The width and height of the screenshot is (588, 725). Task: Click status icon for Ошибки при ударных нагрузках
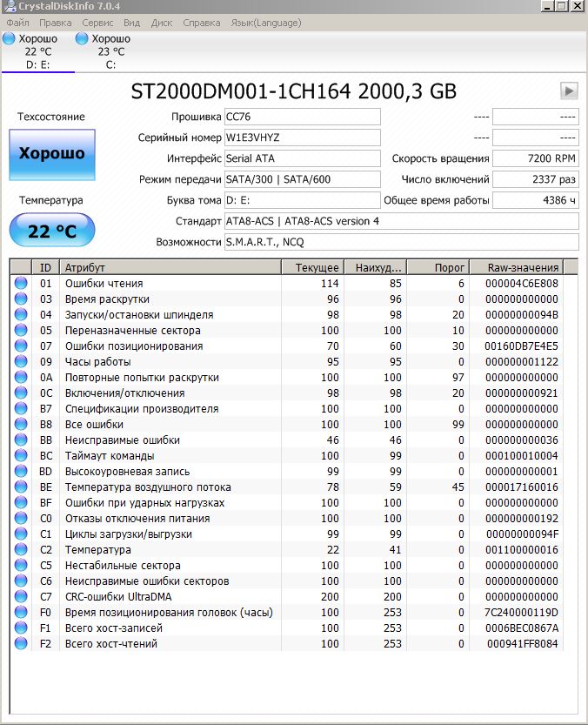point(21,502)
